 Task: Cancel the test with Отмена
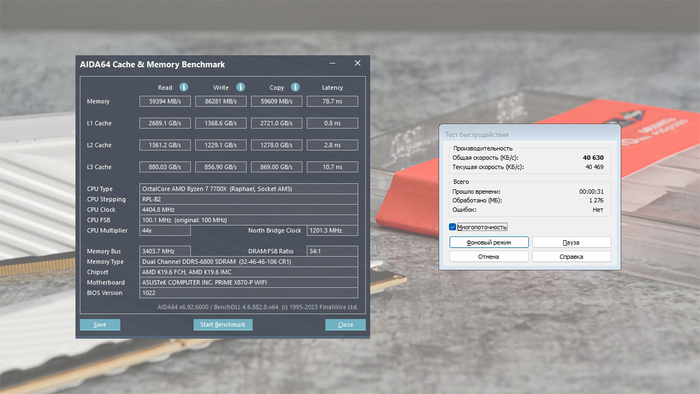(x=489, y=257)
